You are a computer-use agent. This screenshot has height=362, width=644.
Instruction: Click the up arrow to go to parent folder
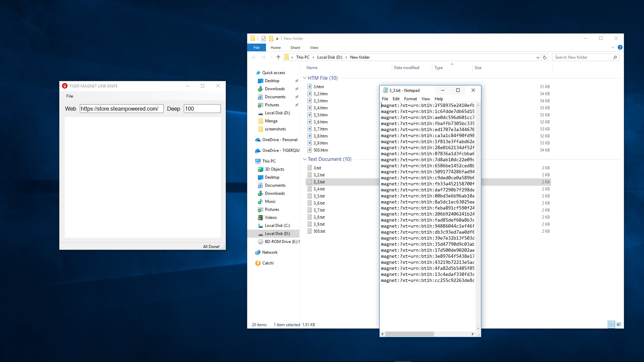(x=278, y=57)
